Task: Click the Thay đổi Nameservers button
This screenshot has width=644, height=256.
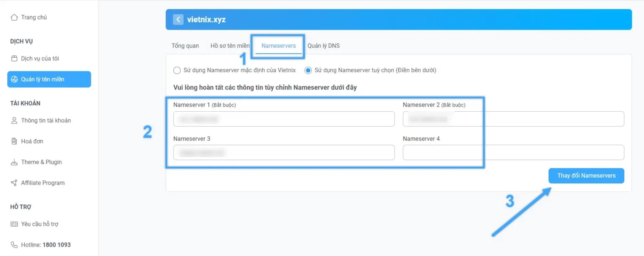Action: 586,175
